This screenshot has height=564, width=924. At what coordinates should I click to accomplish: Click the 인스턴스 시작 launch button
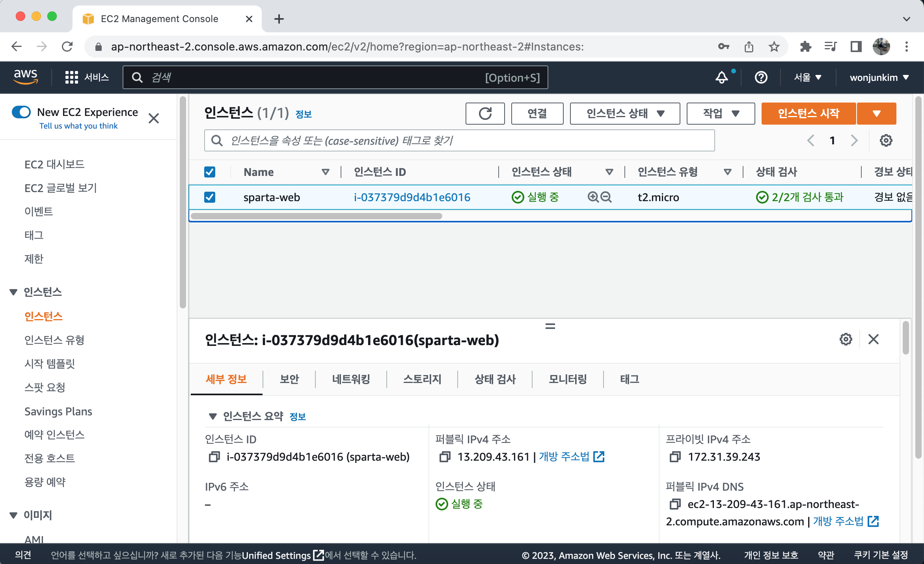click(808, 114)
